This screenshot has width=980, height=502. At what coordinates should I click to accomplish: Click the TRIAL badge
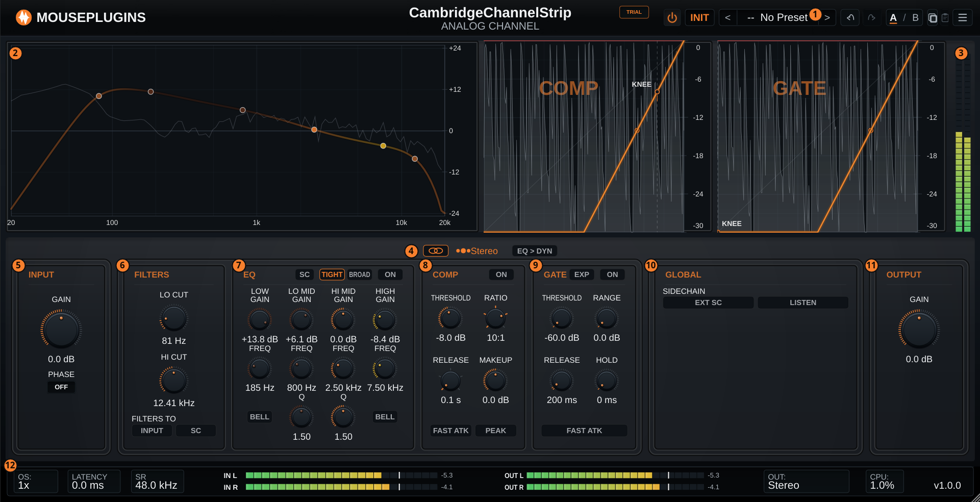(x=634, y=12)
